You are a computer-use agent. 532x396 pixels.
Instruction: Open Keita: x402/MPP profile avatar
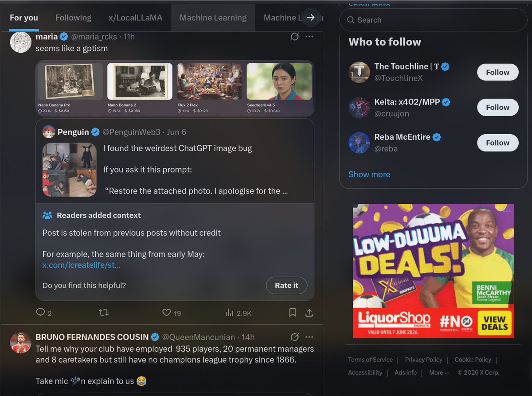[359, 108]
